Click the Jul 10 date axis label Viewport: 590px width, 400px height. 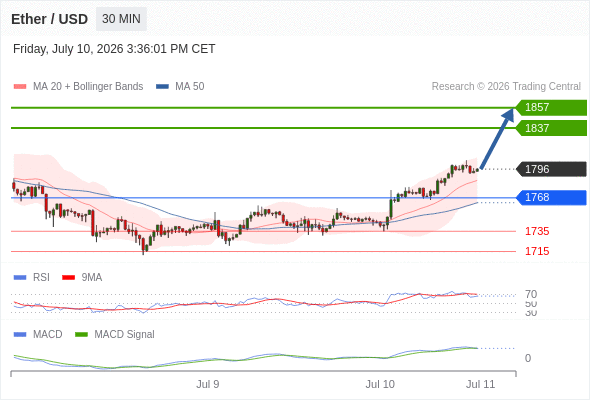(380, 384)
